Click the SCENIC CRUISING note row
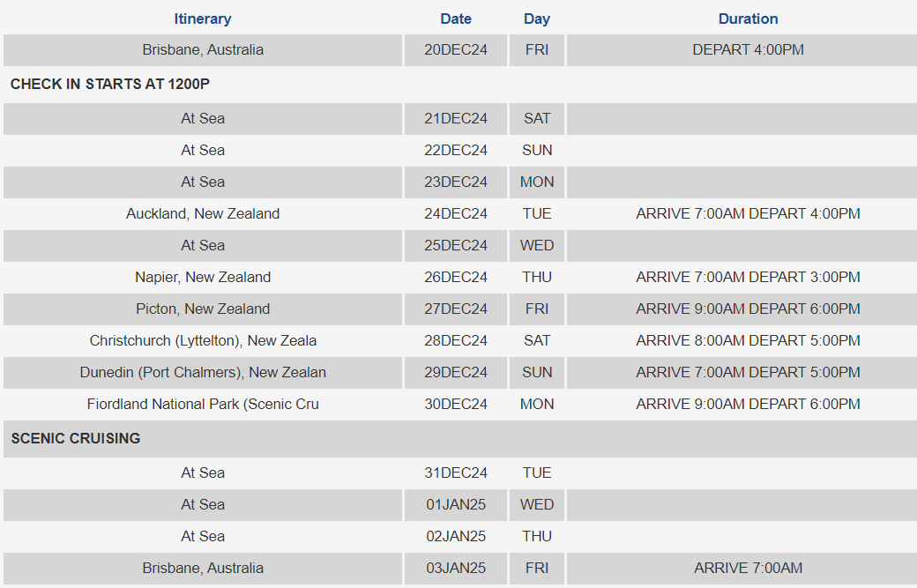 (x=460, y=438)
